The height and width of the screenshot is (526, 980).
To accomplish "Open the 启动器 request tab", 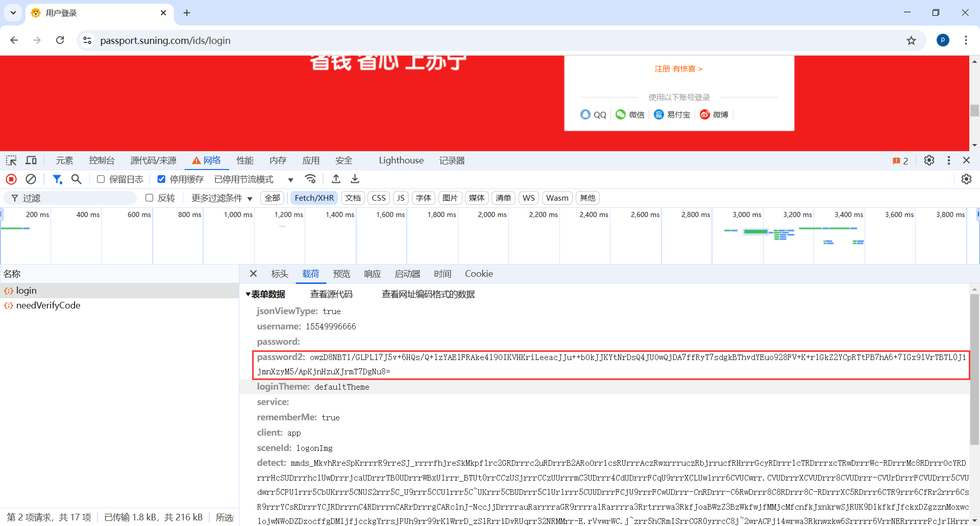I will point(407,274).
